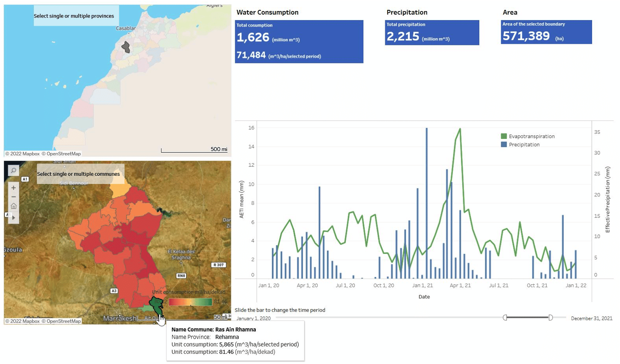Reset communes map view with home icon
The height and width of the screenshot is (364, 620).
13,206
